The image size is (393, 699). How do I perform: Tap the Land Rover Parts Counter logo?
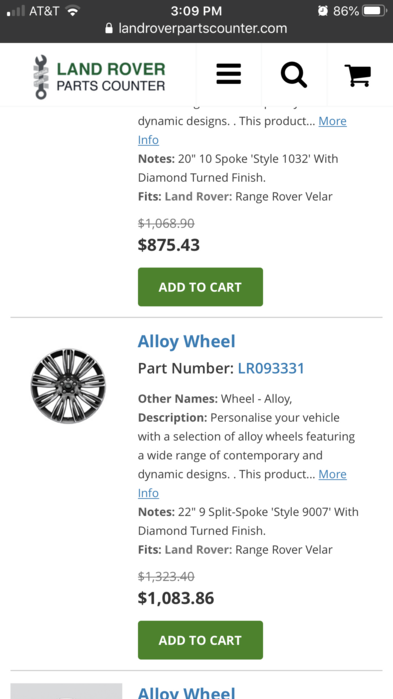[99, 77]
